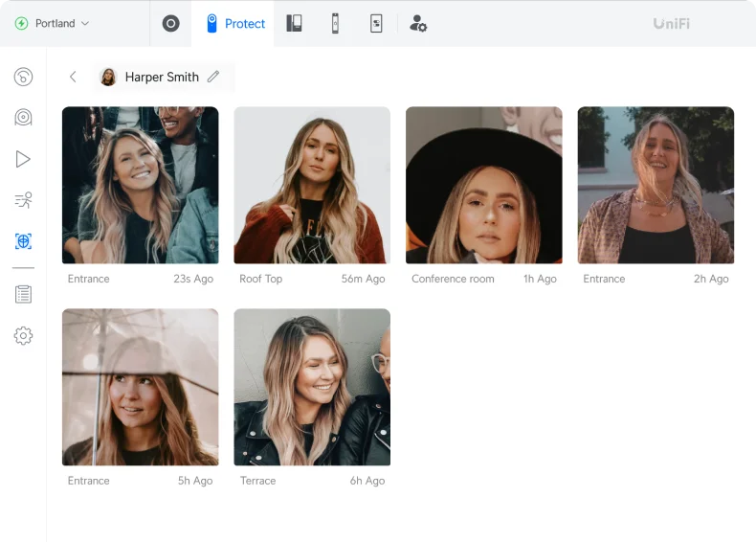This screenshot has height=542, width=756.
Task: Open the Connect display app icon
Action: 376,23
